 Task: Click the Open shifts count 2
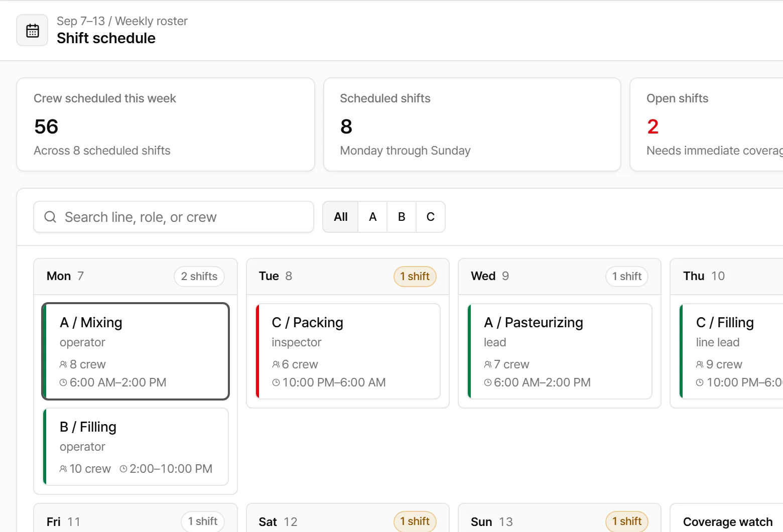point(652,126)
